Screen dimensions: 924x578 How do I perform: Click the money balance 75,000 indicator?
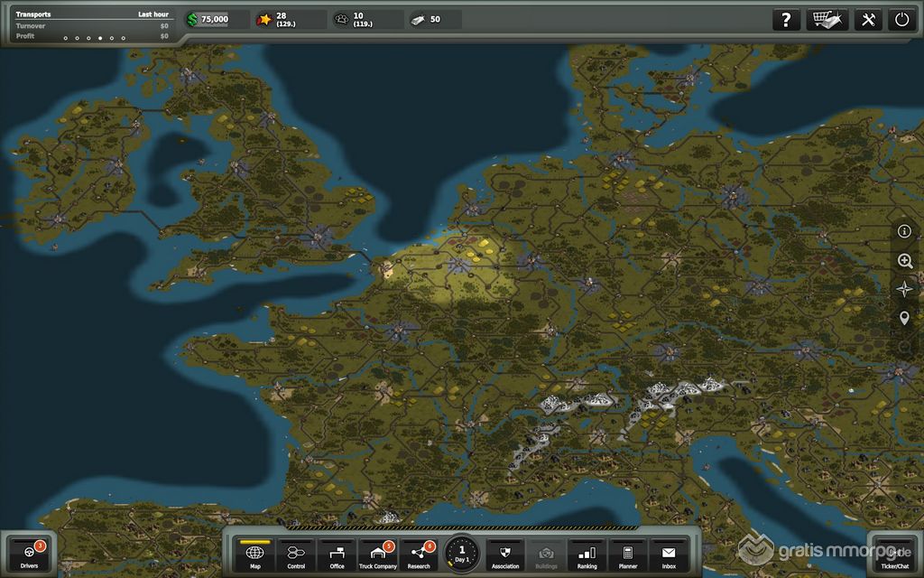click(x=217, y=19)
